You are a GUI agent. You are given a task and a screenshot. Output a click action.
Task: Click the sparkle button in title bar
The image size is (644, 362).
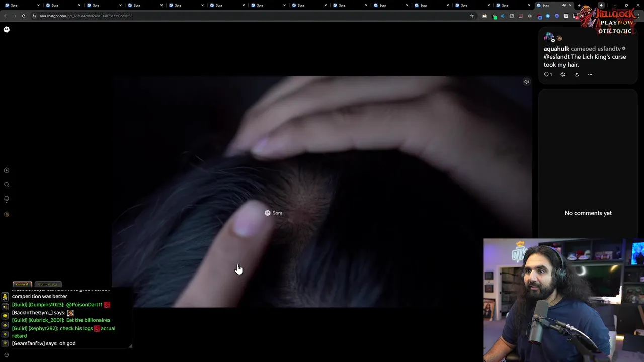click(601, 5)
